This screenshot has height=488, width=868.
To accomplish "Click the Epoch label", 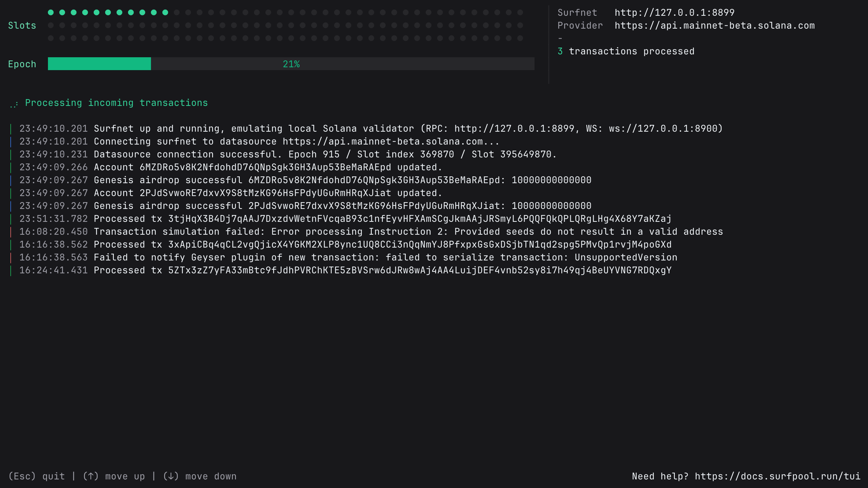I will 22,64.
